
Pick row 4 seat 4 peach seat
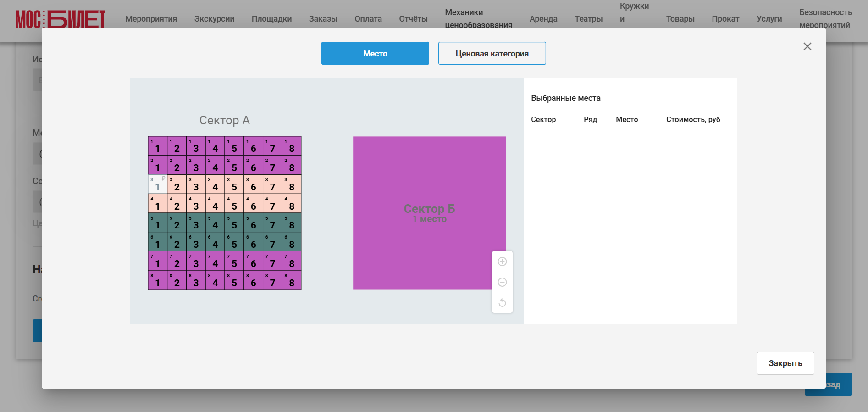point(215,203)
